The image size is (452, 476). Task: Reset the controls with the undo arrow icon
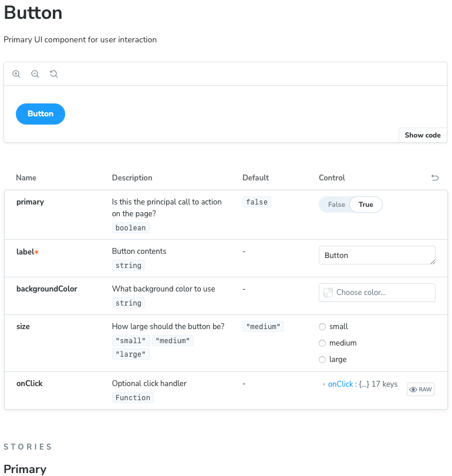(435, 177)
